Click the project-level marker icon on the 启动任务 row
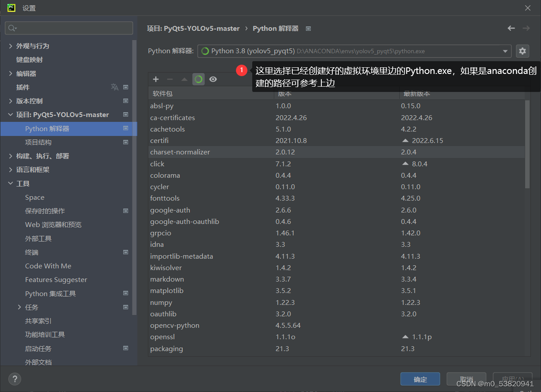This screenshot has width=541, height=392. [x=126, y=348]
